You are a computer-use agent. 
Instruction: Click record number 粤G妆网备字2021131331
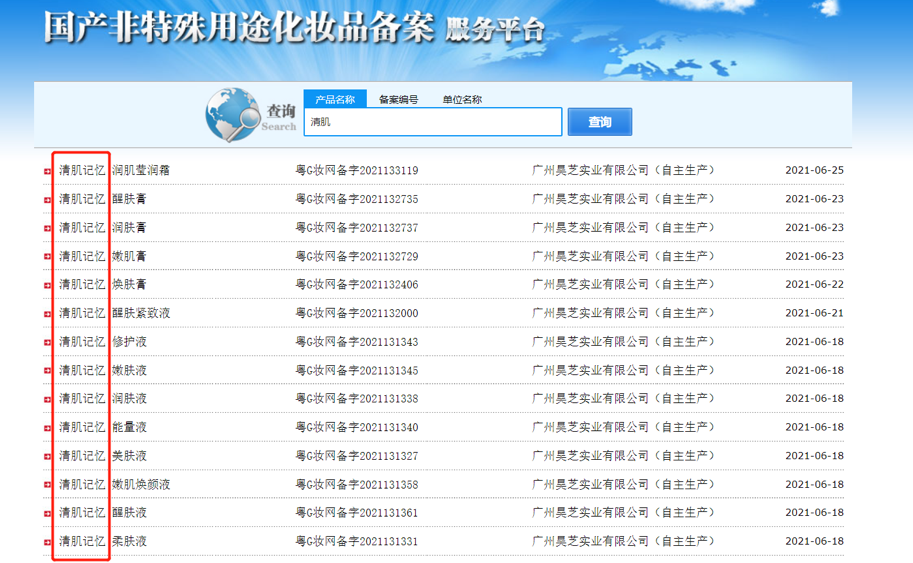point(356,541)
